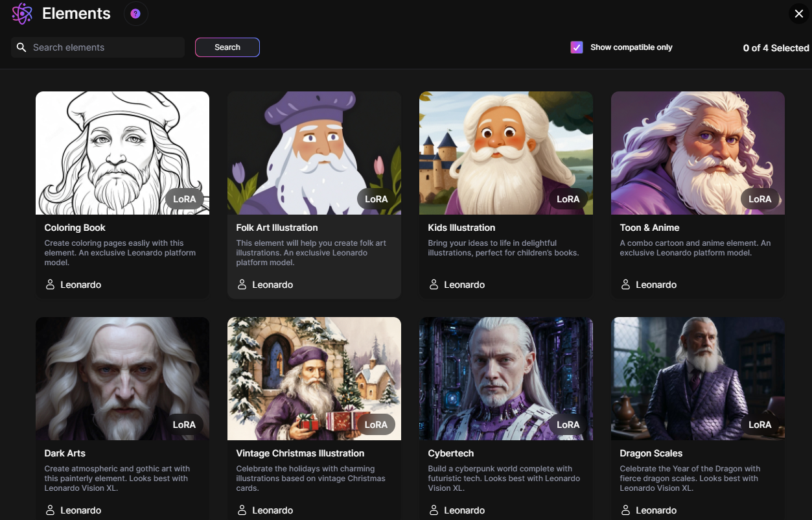Click the Kids Illustration title text
Viewport: 812px width, 520px height.
(x=461, y=228)
